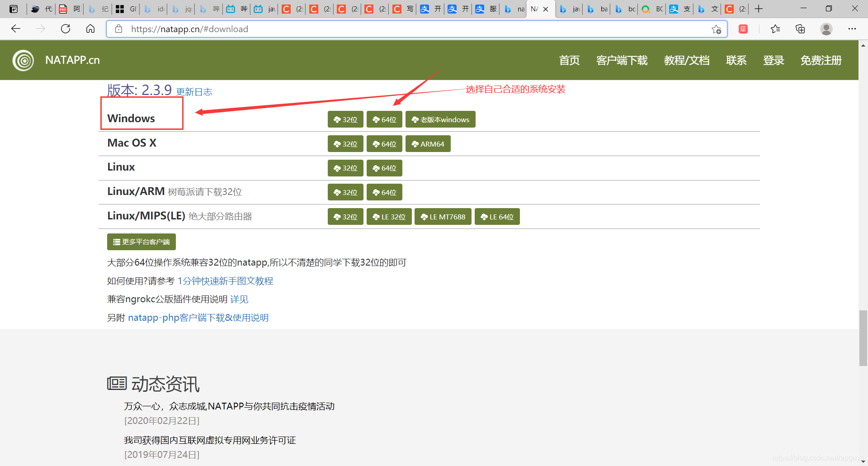Open the 1分钟快速新手图文教程 link

(x=225, y=281)
